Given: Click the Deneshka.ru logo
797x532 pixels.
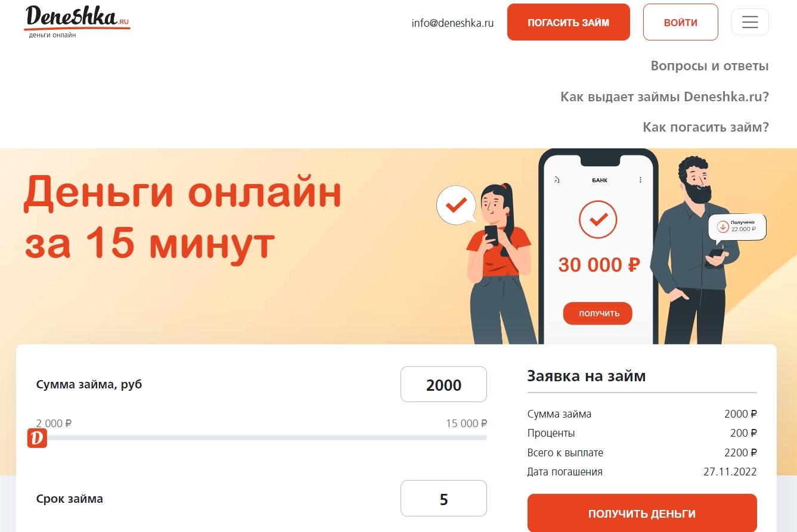Looking at the screenshot, I should pyautogui.click(x=77, y=21).
